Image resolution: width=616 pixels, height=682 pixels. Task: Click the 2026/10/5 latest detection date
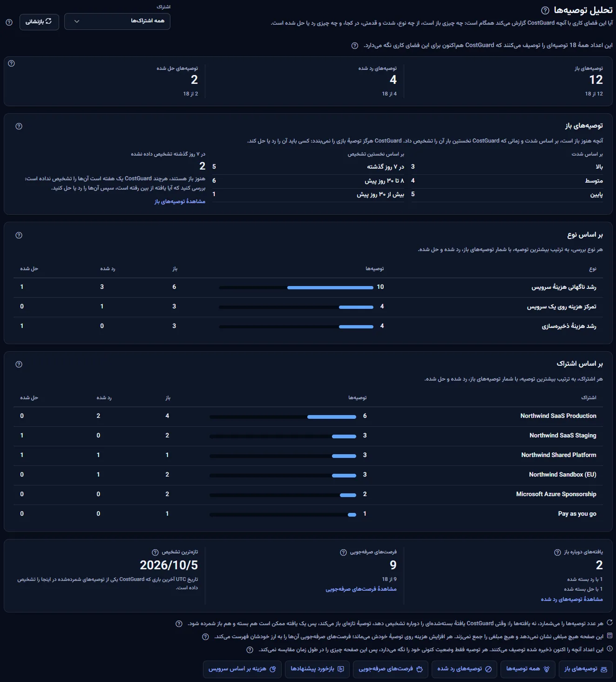(x=169, y=565)
